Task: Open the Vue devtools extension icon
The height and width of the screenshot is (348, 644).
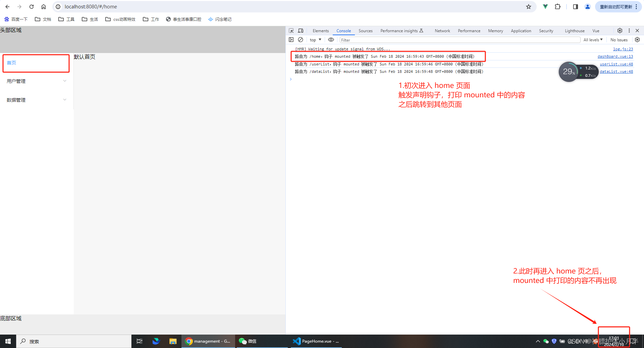Action: tap(545, 7)
